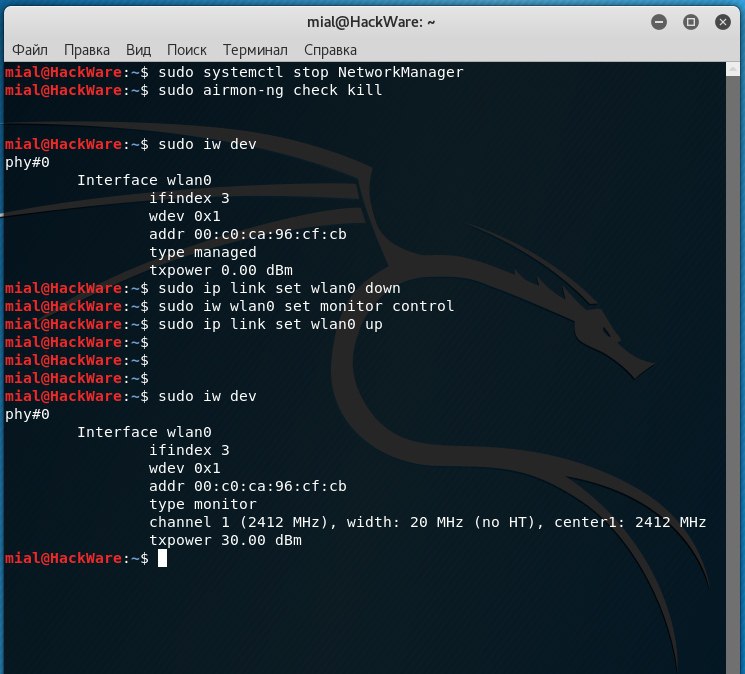This screenshot has width=745, height=674.
Task: Click the 'type monitor' line
Action: [203, 504]
